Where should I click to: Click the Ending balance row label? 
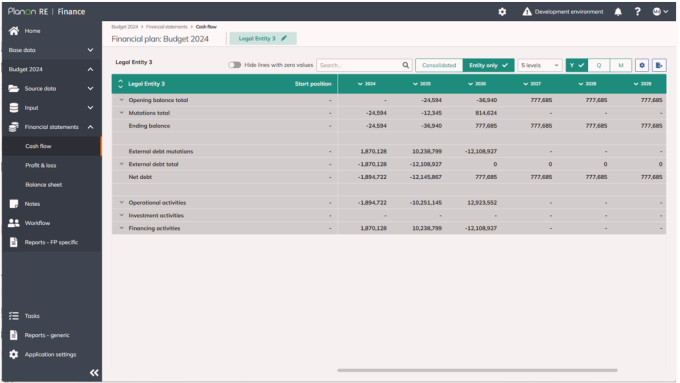coord(149,126)
